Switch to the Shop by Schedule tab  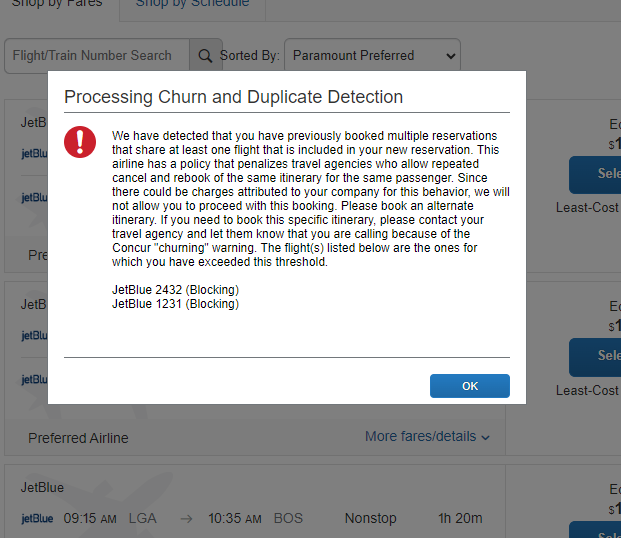[x=192, y=4]
